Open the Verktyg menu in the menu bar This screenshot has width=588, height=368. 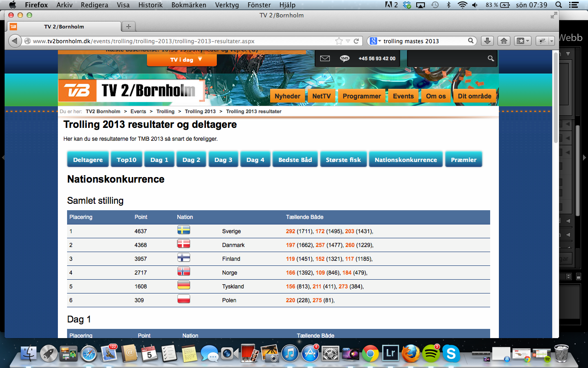click(227, 5)
